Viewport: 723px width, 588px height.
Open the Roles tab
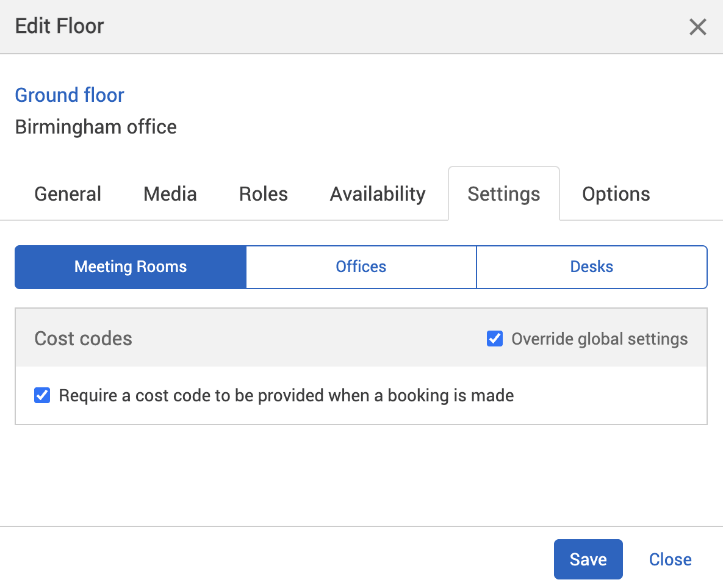(x=263, y=193)
